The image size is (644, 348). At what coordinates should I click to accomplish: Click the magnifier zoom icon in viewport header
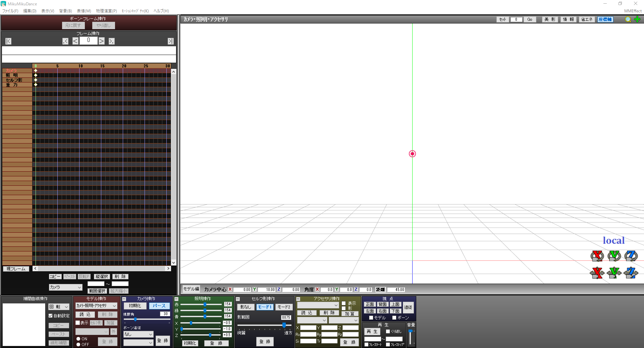pos(628,19)
